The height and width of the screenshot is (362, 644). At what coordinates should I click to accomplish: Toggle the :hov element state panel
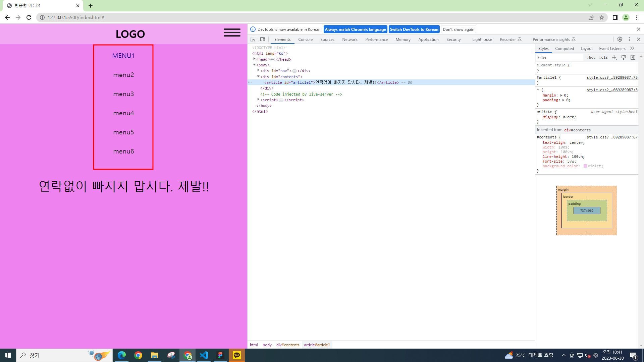pos(591,57)
